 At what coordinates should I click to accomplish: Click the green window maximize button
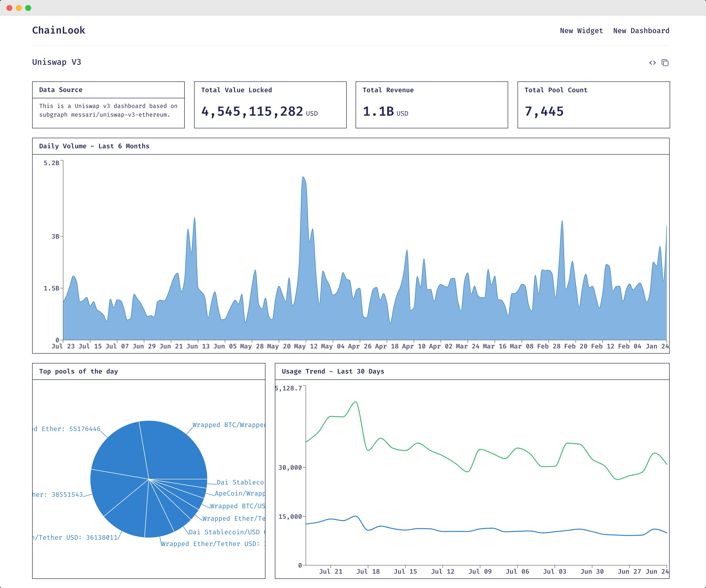[28, 8]
